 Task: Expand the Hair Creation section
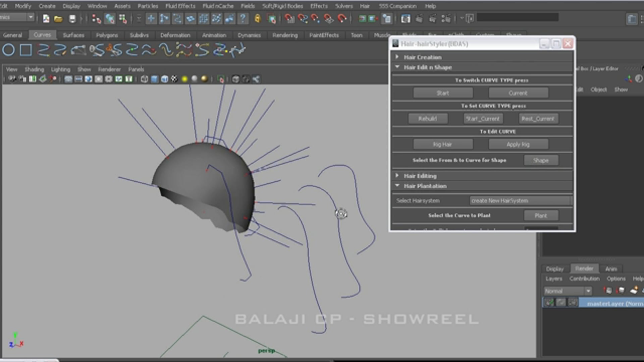397,57
